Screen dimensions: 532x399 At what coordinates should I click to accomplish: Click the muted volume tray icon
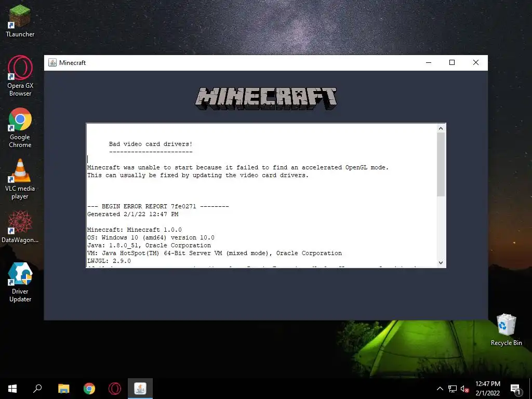tap(464, 389)
